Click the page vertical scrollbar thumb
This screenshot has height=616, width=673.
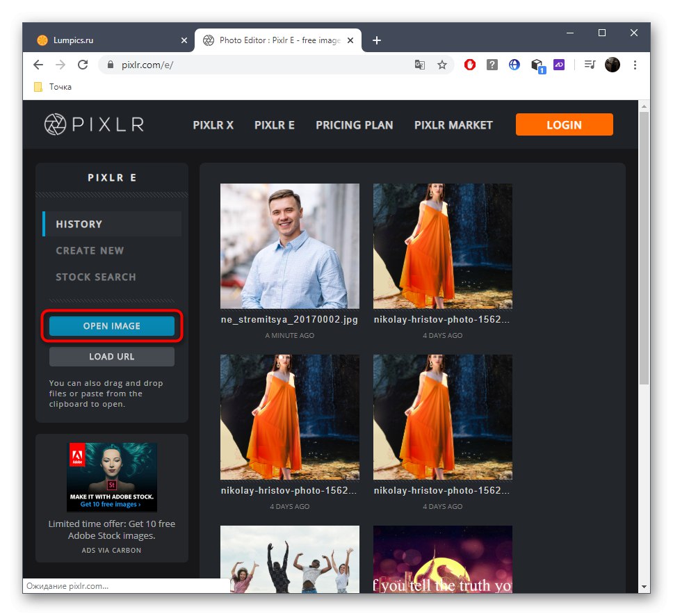(644, 248)
